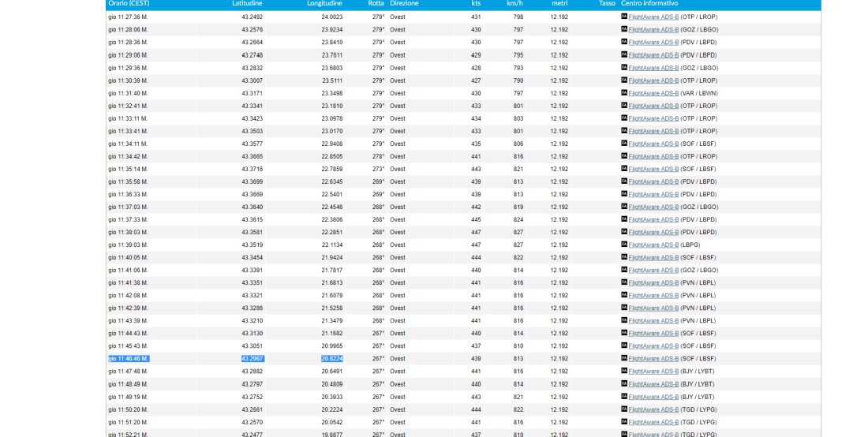This screenshot has height=437, width=868.
Task: Click the heading value 273° in the table
Action: [378, 170]
